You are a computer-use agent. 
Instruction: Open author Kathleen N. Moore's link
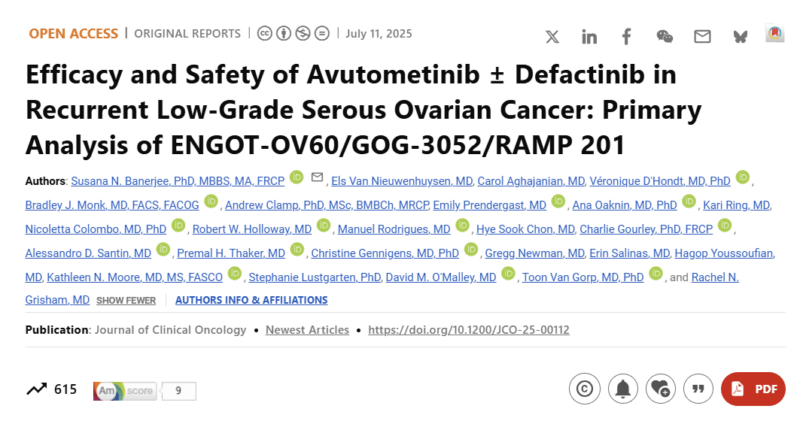pos(135,277)
